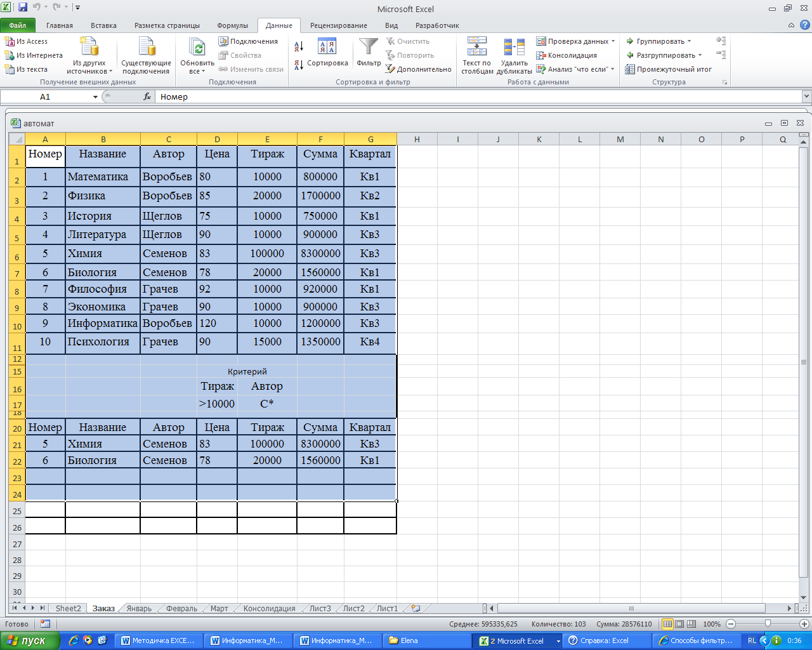Image resolution: width=812 pixels, height=650 pixels.
Task: Open taskbar folder Elena
Action: point(427,640)
